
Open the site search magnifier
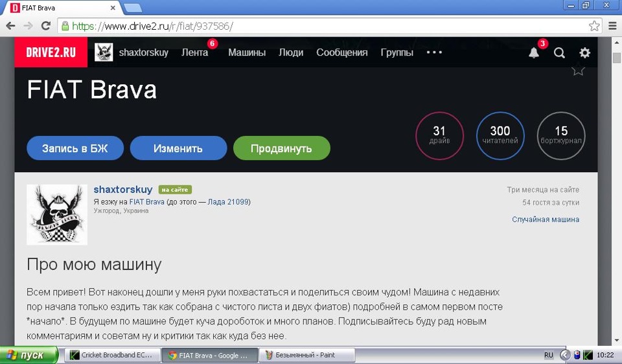559,52
